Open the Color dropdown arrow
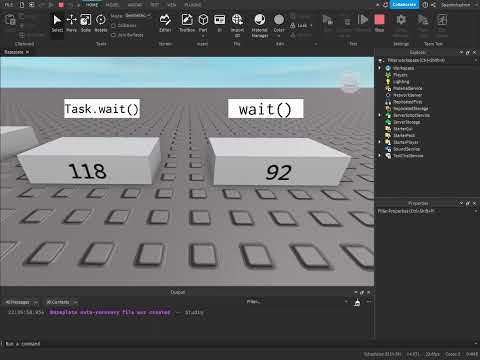 279,35
